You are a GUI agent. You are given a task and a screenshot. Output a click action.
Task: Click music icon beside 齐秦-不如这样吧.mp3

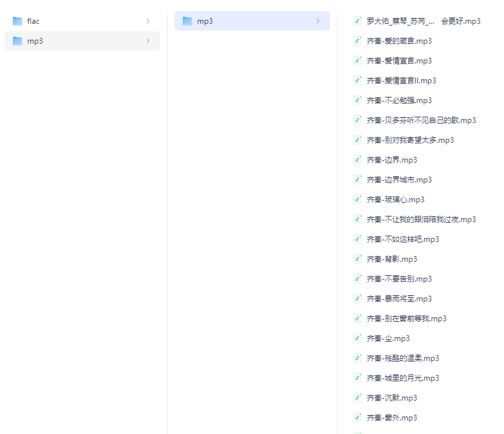[357, 239]
